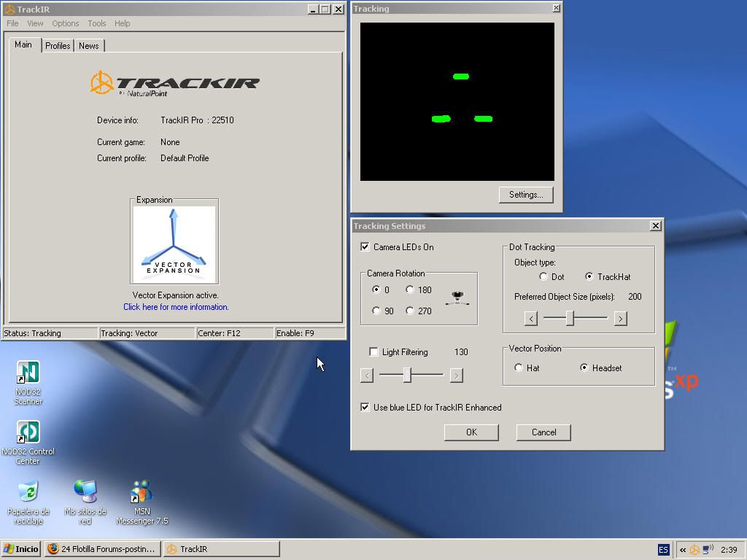Open the Inicio start menu
Viewport: 747px width, 560px height.
pyautogui.click(x=21, y=549)
